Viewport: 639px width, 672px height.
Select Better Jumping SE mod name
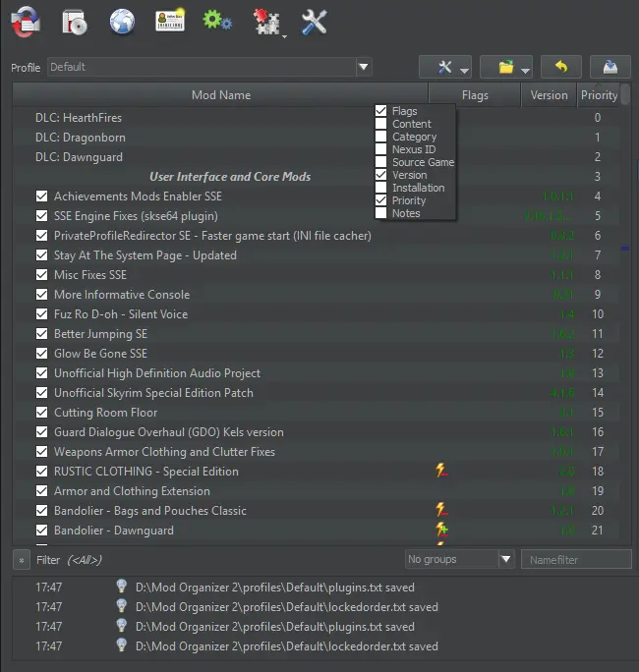[100, 334]
